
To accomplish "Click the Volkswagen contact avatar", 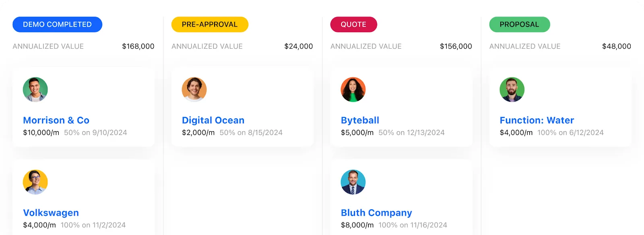I will tap(35, 182).
